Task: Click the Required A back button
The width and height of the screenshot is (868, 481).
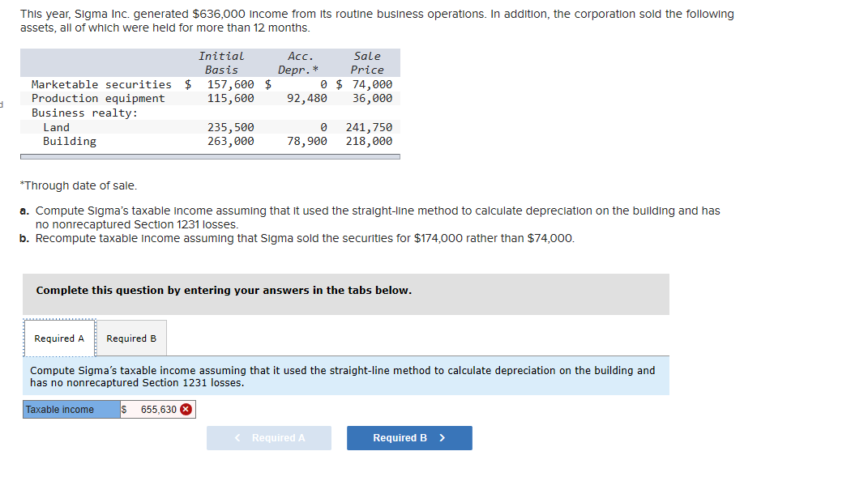Action: pyautogui.click(x=269, y=437)
